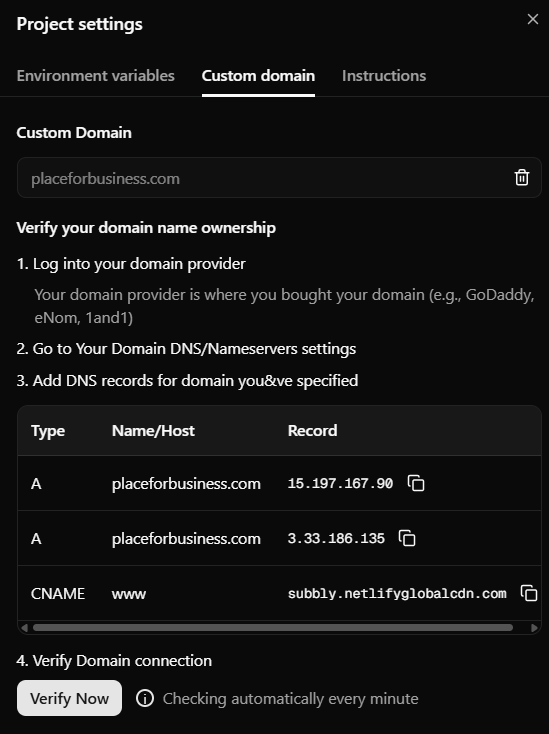Close the Project settings dialog
The height and width of the screenshot is (734, 549).
coord(533,19)
